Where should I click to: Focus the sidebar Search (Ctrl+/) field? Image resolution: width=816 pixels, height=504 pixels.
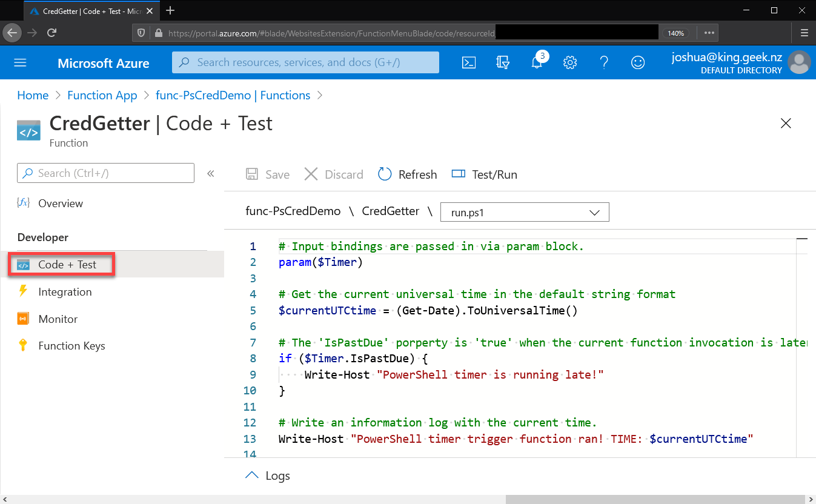[106, 173]
